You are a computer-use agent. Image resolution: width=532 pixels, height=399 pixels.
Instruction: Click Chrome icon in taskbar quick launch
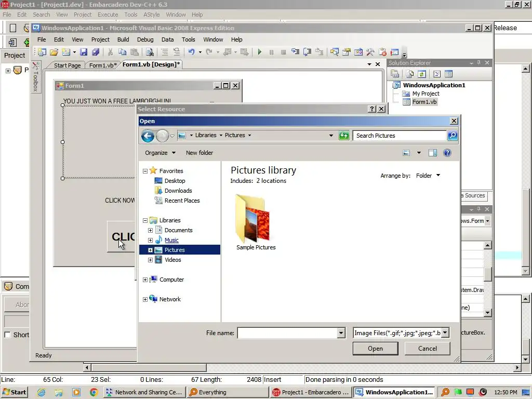pos(94,392)
